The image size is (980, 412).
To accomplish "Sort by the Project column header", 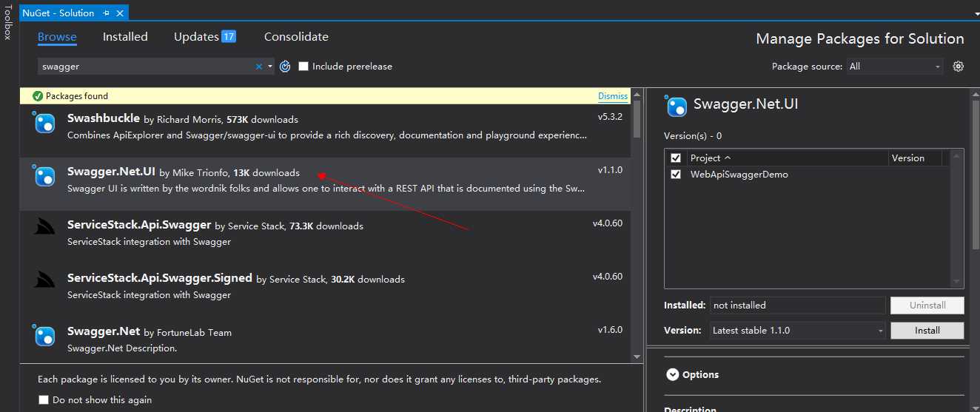I will [x=787, y=158].
